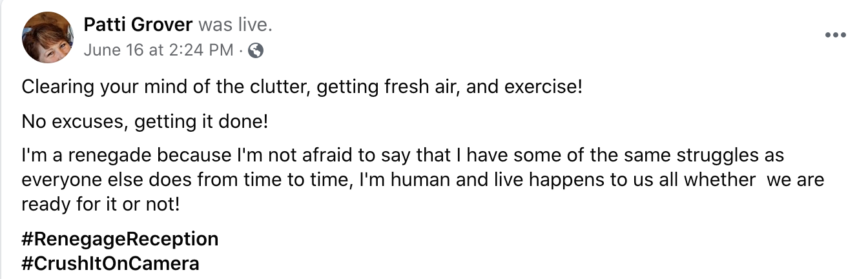Image resolution: width=868 pixels, height=279 pixels.
Task: Open Patti Grover's profile picture
Action: click(x=48, y=37)
